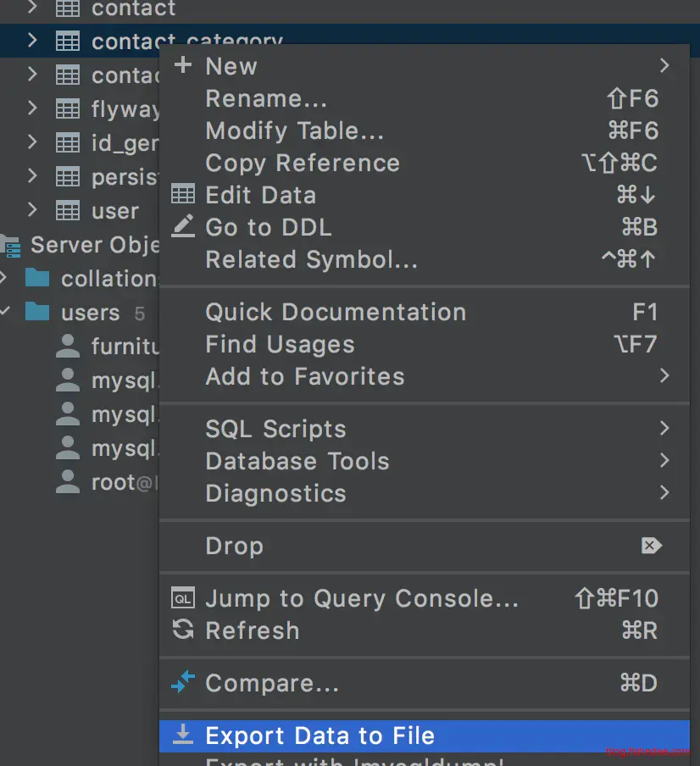This screenshot has width=700, height=766.
Task: Expand the Diagnostics submenu arrow
Action: point(664,492)
